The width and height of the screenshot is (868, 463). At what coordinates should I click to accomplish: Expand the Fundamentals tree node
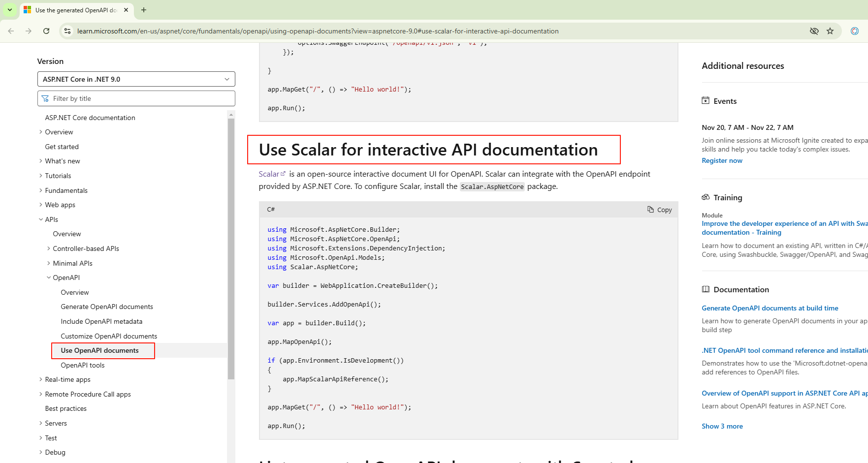41,190
